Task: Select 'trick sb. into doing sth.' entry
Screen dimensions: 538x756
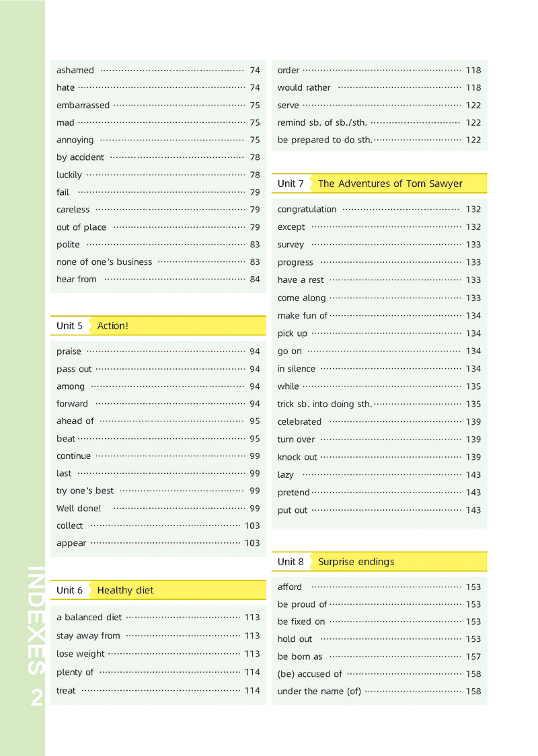Action: [x=324, y=405]
